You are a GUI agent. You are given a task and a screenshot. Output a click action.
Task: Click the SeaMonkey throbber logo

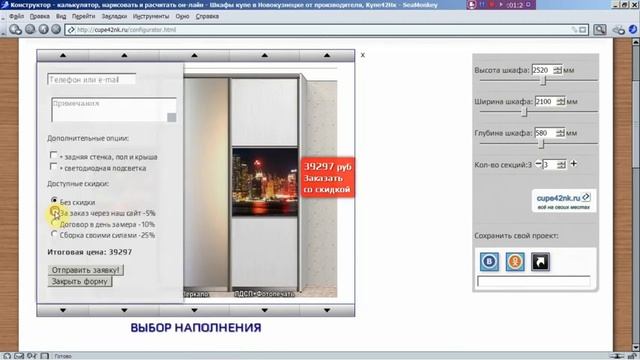click(x=633, y=29)
